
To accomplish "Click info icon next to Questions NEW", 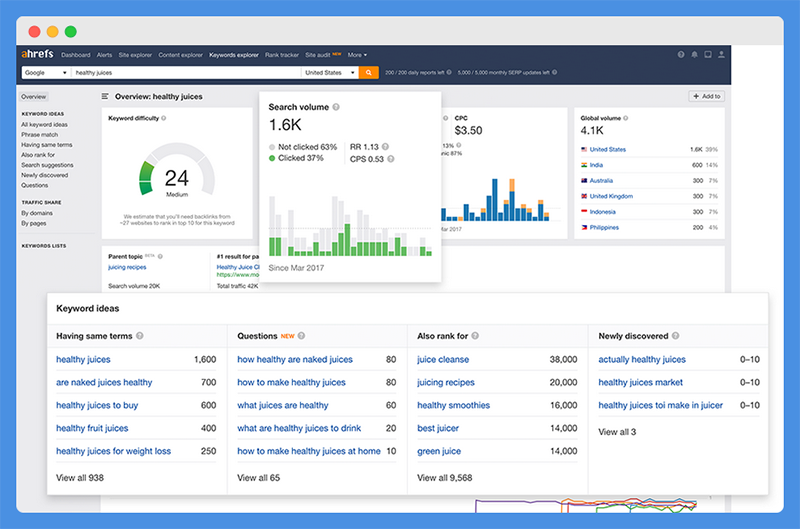I will (301, 336).
